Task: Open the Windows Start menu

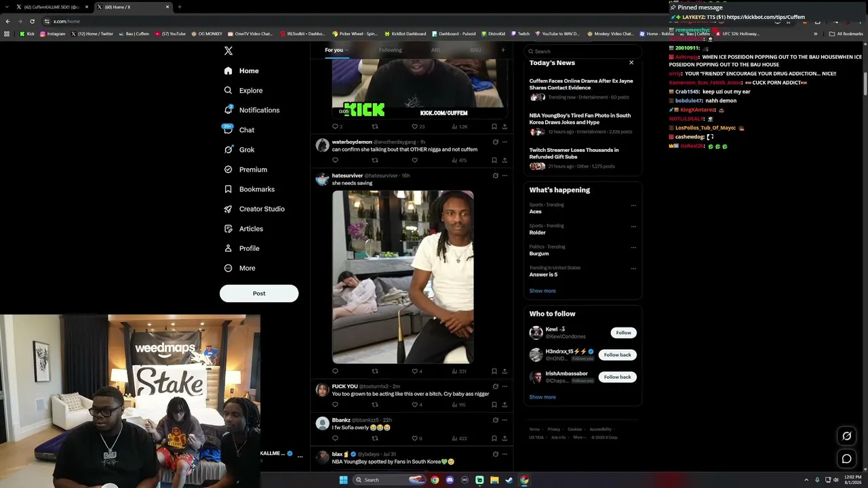Action: point(343,480)
